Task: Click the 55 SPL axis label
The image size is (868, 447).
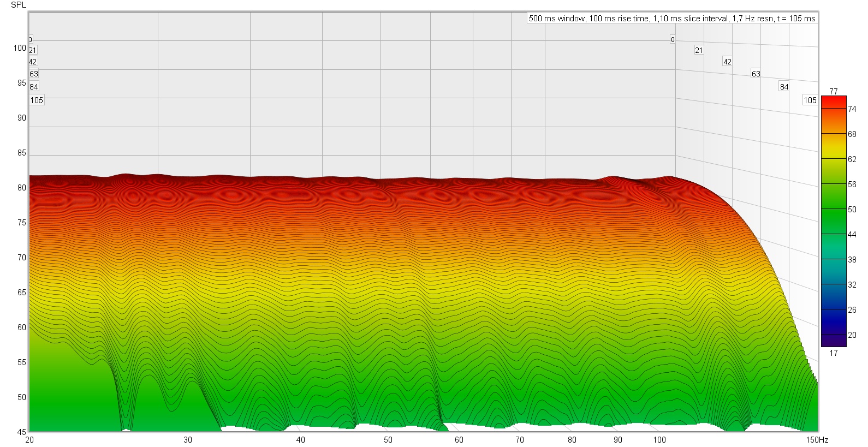Action: (x=22, y=362)
